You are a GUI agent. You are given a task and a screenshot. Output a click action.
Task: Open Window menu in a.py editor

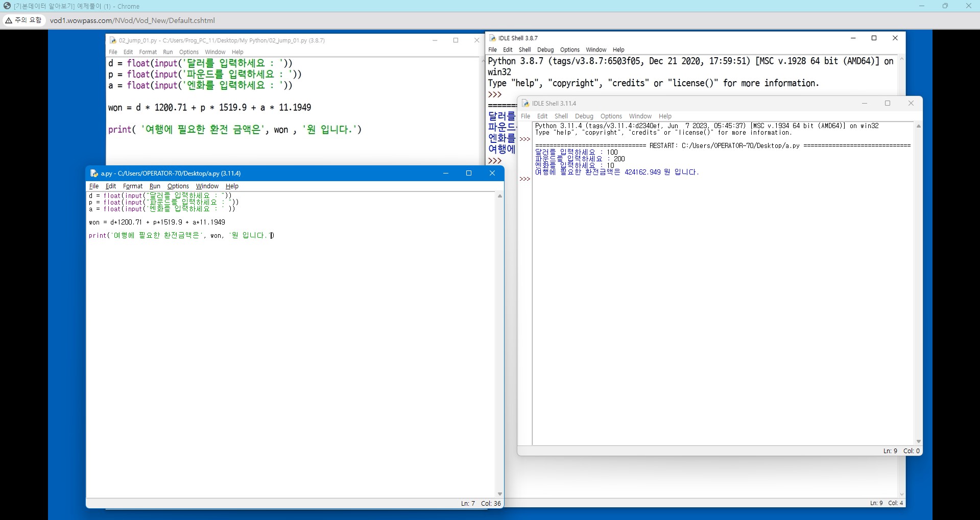[x=207, y=186]
